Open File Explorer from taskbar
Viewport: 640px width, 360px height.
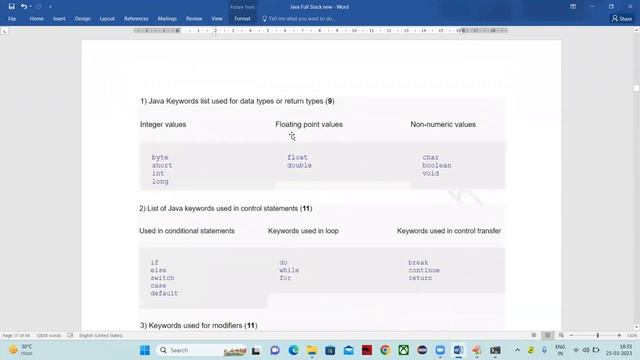pos(311,350)
